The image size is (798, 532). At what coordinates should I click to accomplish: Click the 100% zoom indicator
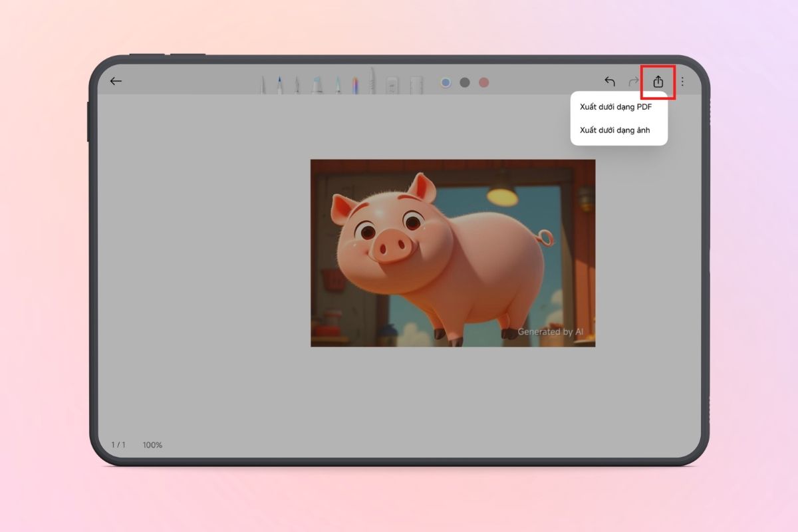tap(152, 445)
